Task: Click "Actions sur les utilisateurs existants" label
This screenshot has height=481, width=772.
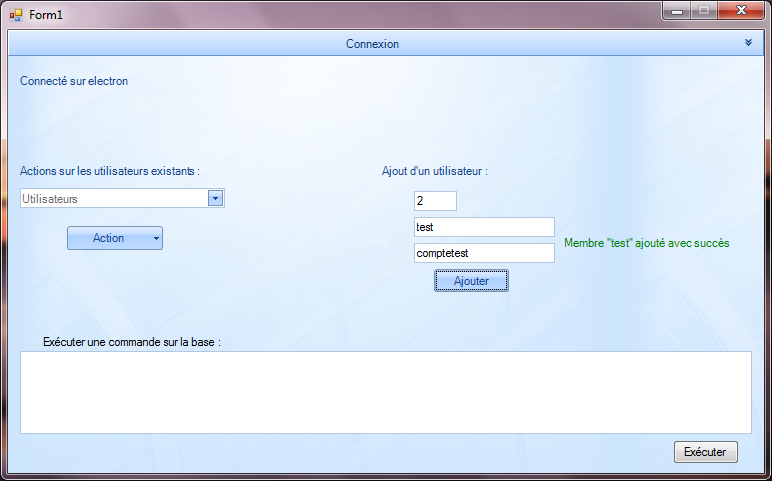Action: coord(110,171)
